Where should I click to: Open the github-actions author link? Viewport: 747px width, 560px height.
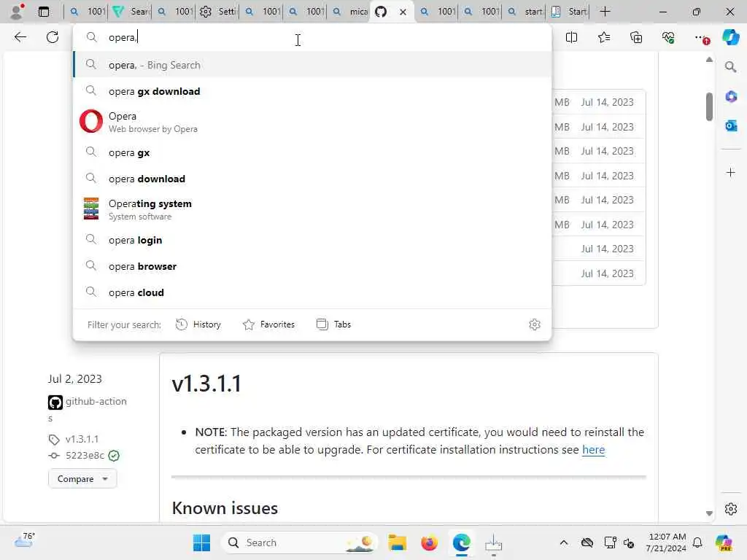pos(96,402)
